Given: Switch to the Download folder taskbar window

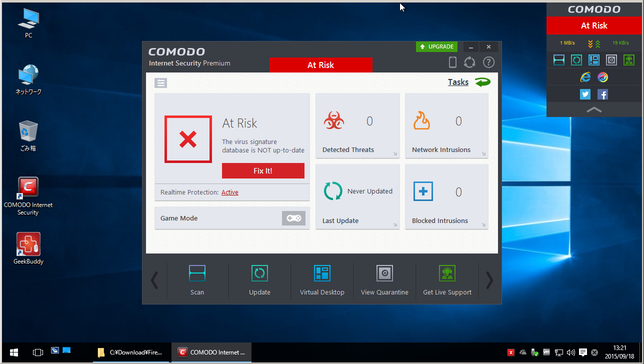Looking at the screenshot, I should pos(131,352).
